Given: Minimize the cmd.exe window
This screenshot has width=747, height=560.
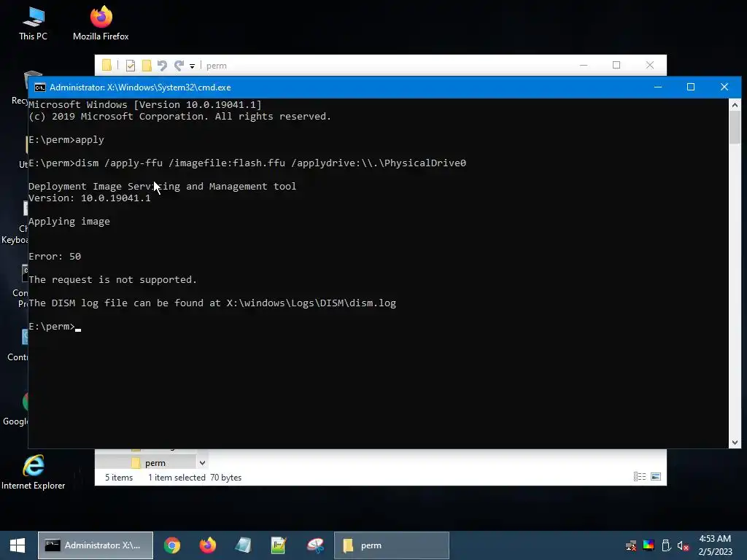Looking at the screenshot, I should (x=658, y=87).
